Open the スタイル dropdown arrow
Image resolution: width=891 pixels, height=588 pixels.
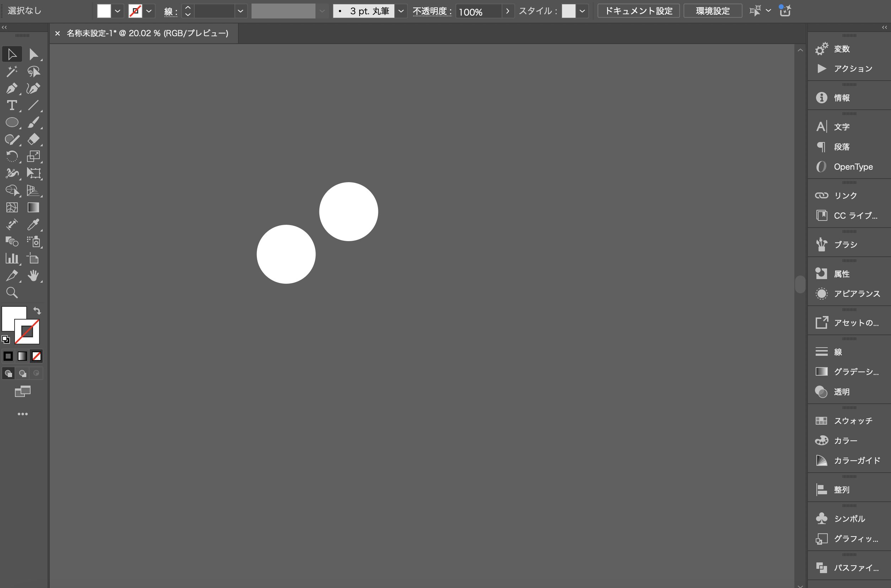click(582, 11)
